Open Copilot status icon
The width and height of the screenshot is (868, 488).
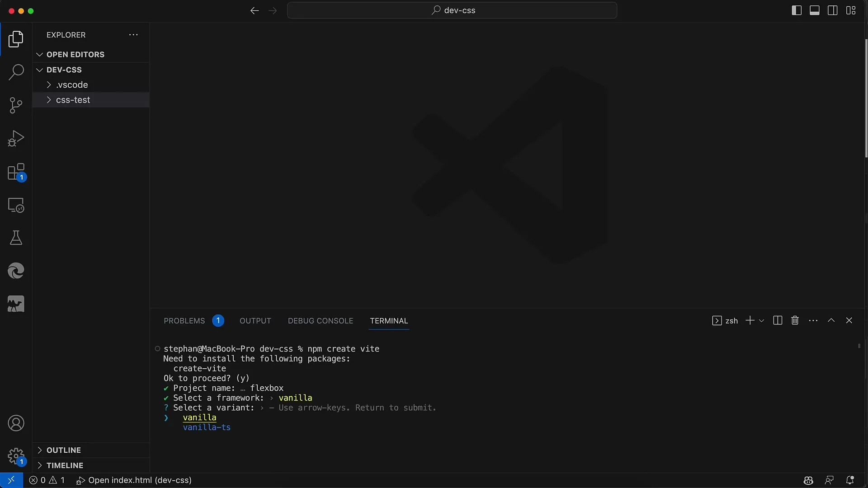808,480
